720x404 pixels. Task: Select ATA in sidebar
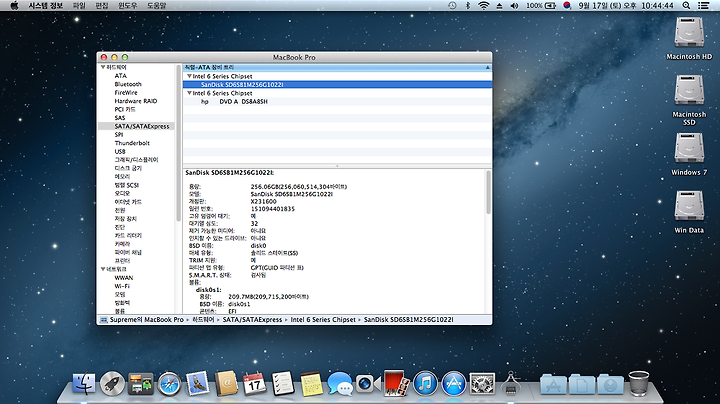tap(121, 76)
